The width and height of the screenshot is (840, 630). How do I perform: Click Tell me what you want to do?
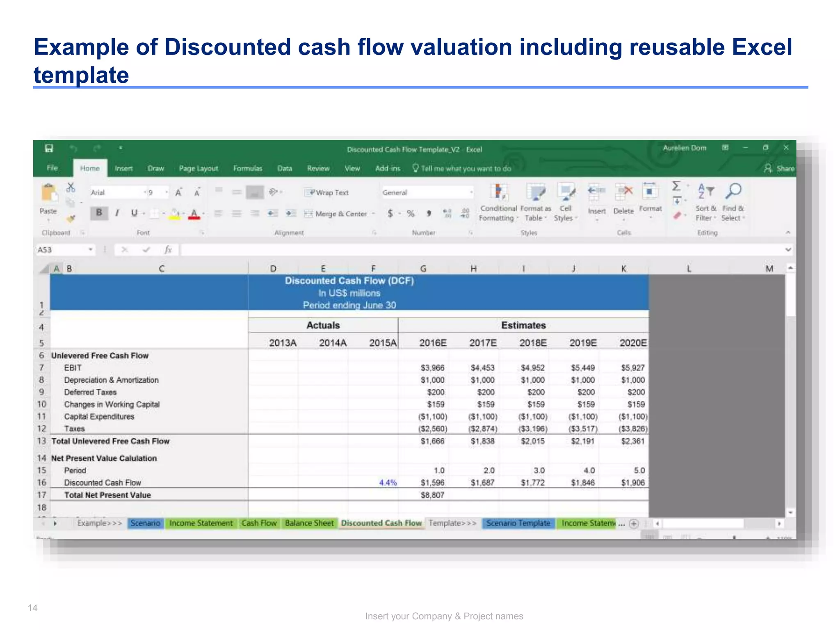[x=462, y=169]
